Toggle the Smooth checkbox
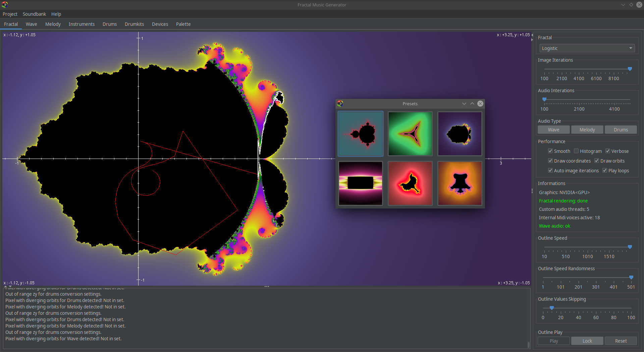644x352 pixels. tap(550, 151)
